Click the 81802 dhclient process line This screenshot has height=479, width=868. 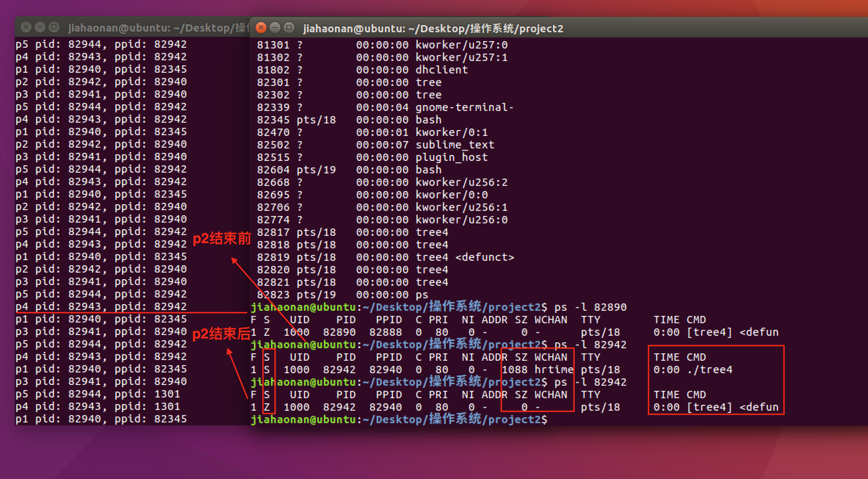point(362,70)
